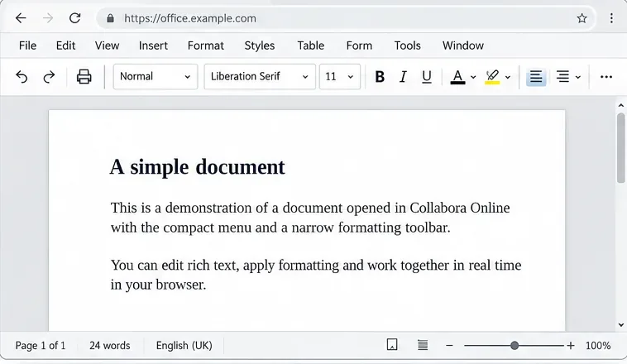Go back with browser back arrow
The width and height of the screenshot is (627, 364).
(x=21, y=18)
